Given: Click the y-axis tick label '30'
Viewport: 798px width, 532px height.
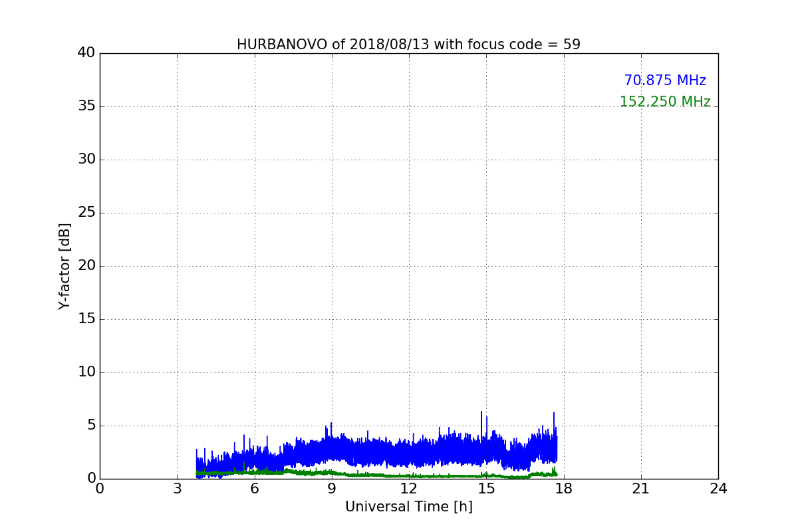Looking at the screenshot, I should pyautogui.click(x=86, y=160).
